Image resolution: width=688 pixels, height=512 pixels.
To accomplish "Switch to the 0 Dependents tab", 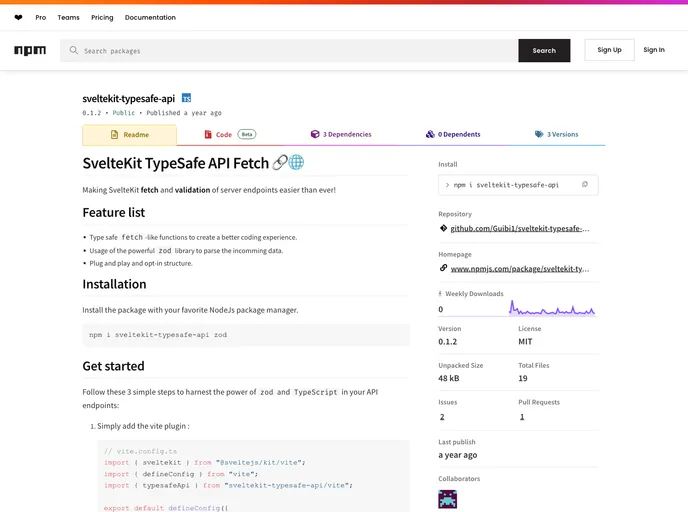I will (x=453, y=134).
